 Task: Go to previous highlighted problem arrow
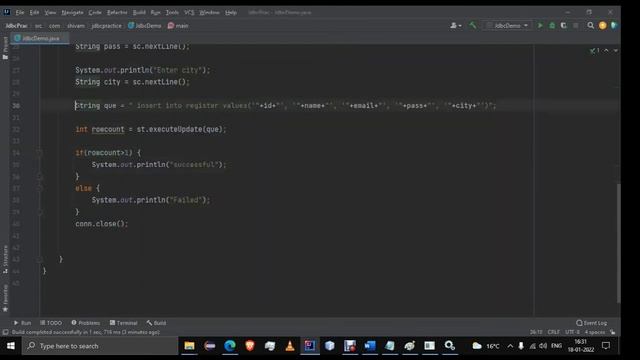606,51
